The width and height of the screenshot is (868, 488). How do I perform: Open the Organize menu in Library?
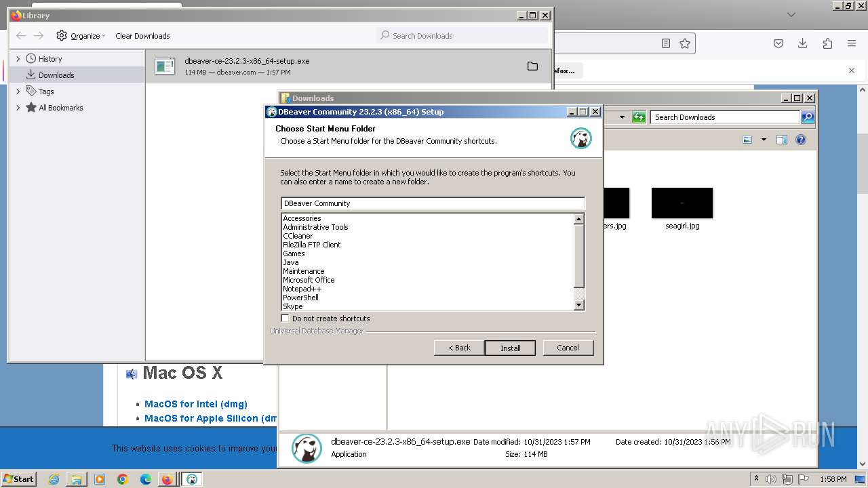click(81, 36)
